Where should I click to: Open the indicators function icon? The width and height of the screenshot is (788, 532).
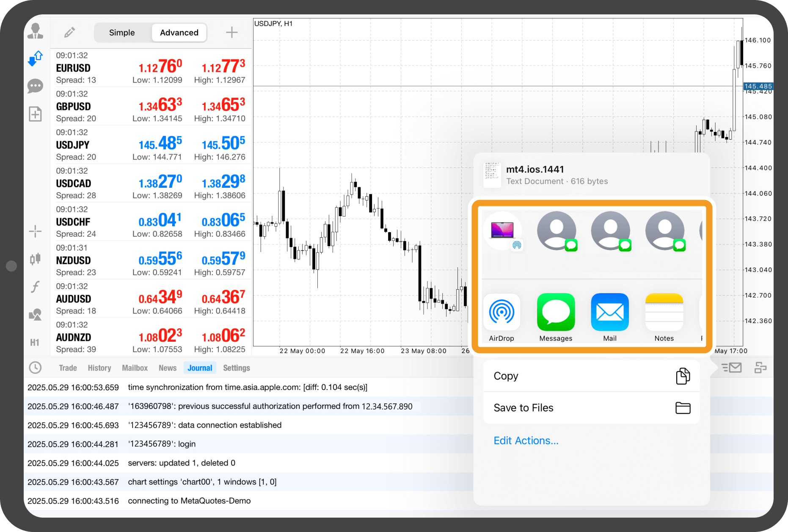point(35,287)
